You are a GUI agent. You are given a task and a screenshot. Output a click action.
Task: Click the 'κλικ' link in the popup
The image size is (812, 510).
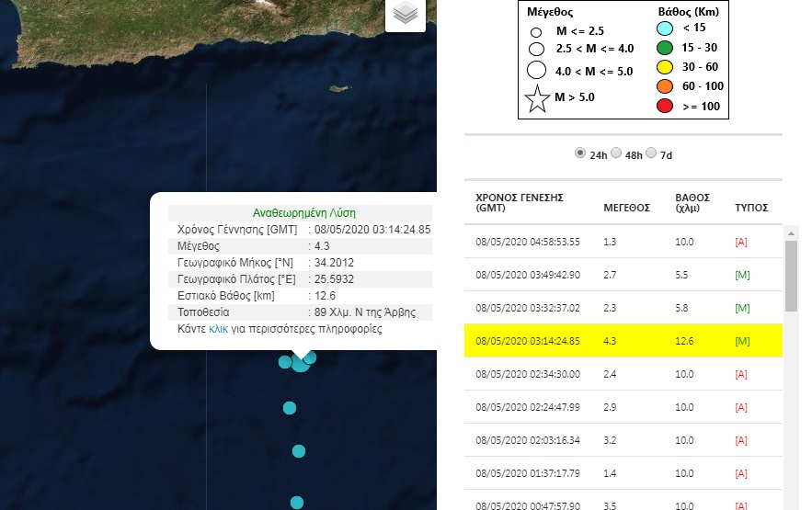click(218, 328)
